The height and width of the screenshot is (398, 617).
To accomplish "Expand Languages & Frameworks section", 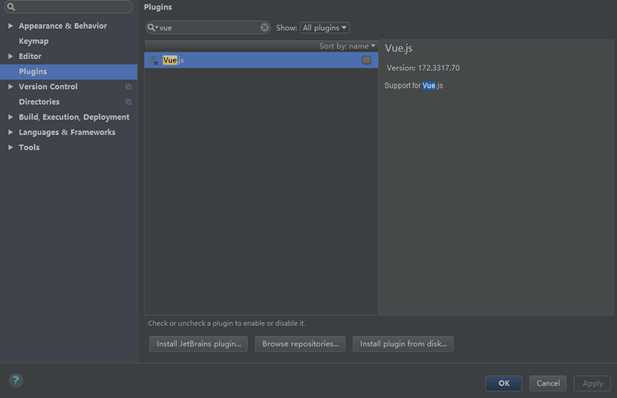I will pos(10,132).
